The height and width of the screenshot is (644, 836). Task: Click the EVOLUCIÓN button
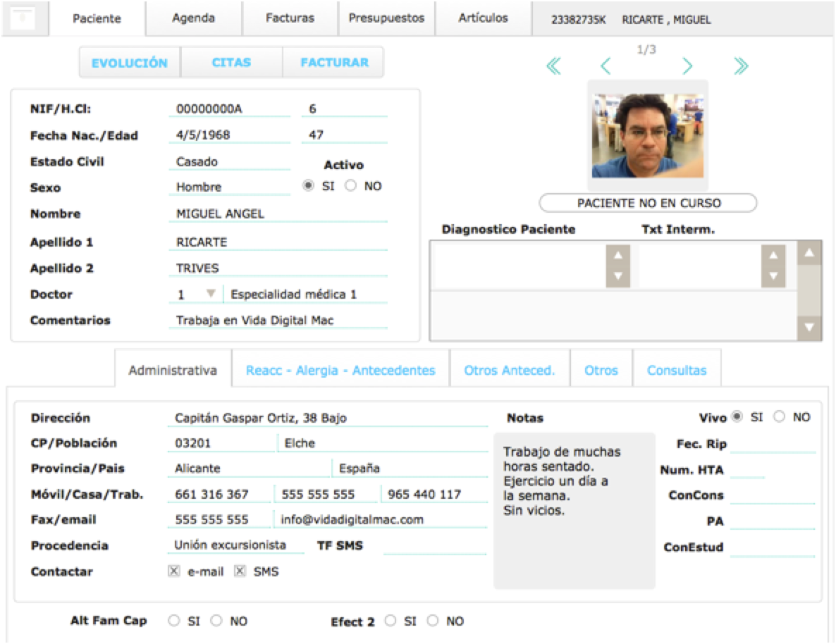(130, 63)
